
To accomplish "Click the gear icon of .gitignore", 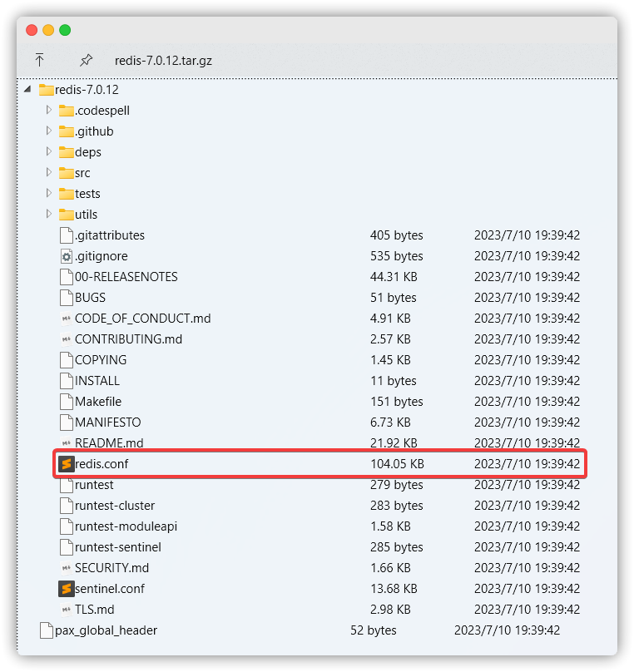I will click(67, 256).
